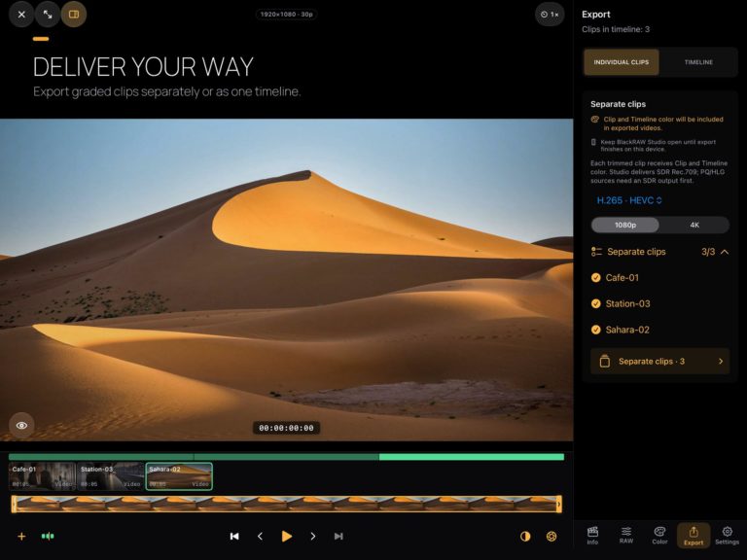
Task: Open the Settings tab
Action: (x=727, y=536)
